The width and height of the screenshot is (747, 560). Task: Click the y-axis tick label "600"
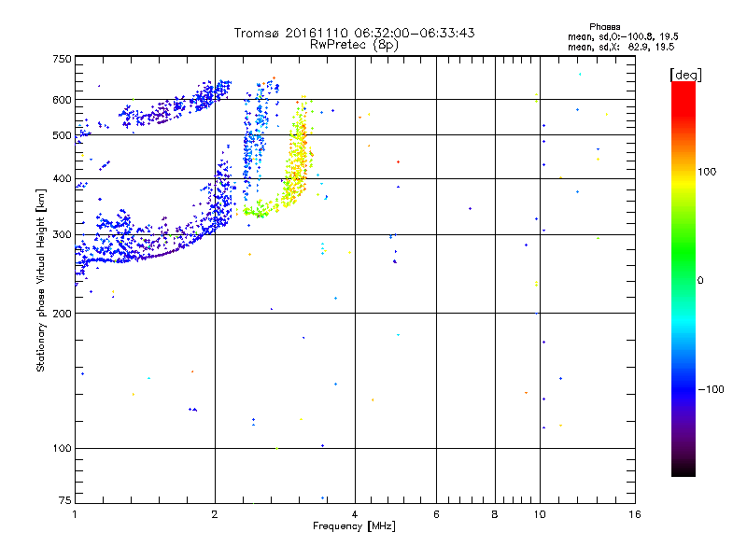pos(62,100)
